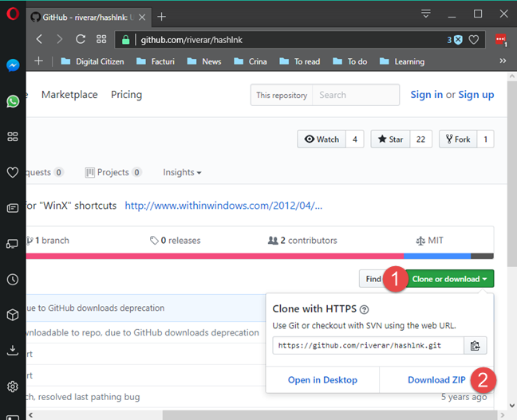Show more bookmarks chevron
This screenshot has height=420, width=517.
pos(503,61)
